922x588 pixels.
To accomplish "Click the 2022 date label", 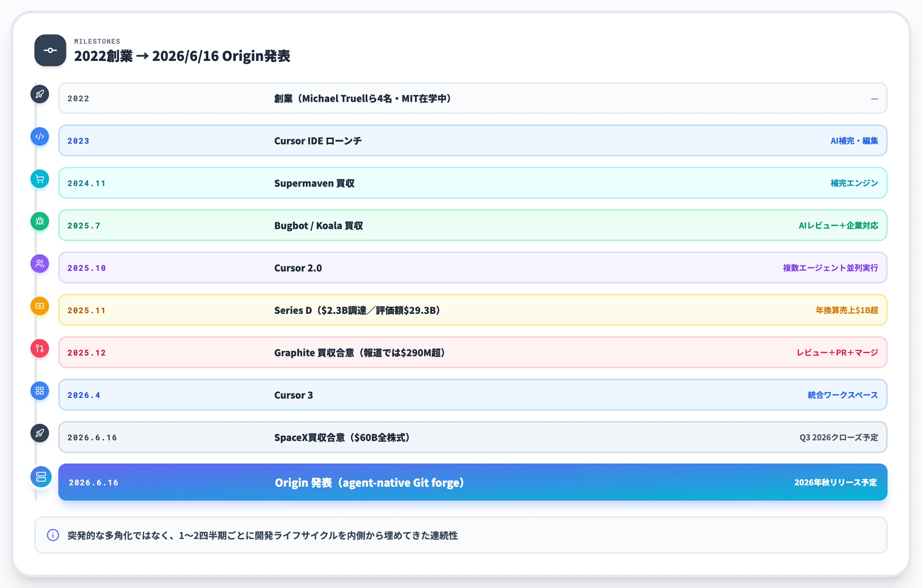I will (78, 99).
